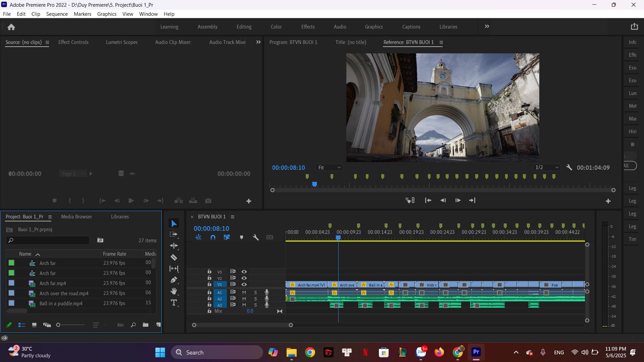Create new bin in Project panel
This screenshot has height=362, width=644.
pyautogui.click(x=145, y=325)
